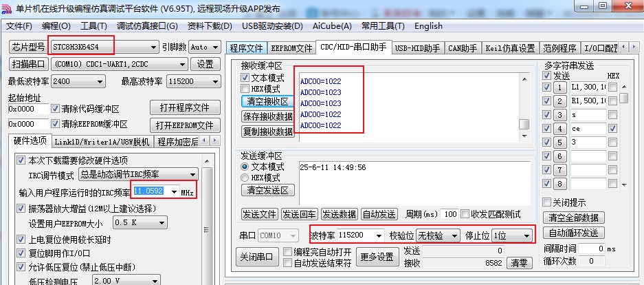Viewport: 644px width, 285px height.
Task: Toggle 收发匹配测试 checkbox
Action: [465, 214]
